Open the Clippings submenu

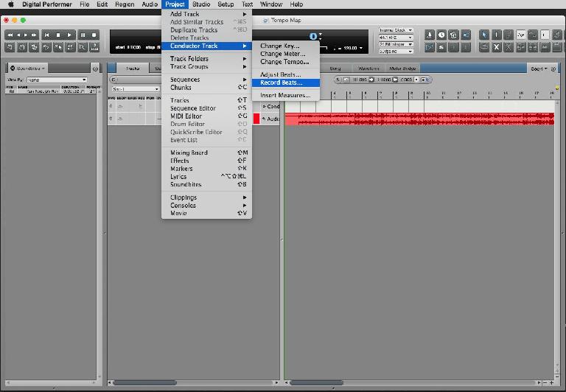pyautogui.click(x=206, y=197)
